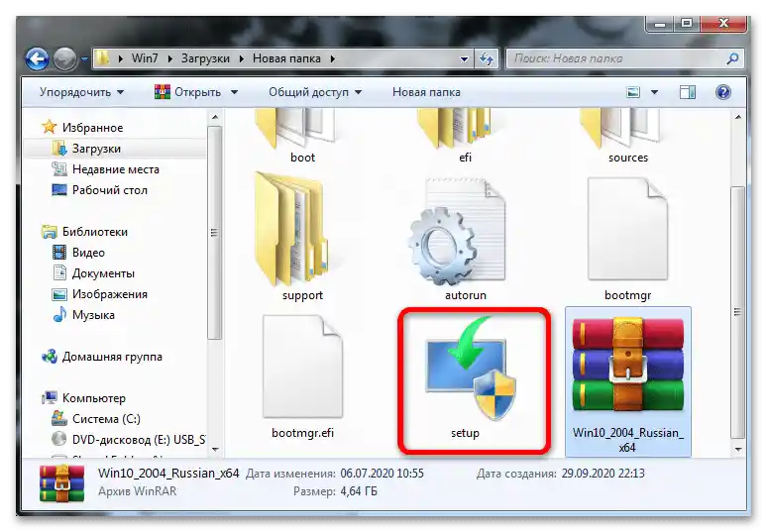This screenshot has width=767, height=532.
Task: Click the search magnifier icon
Action: point(732,58)
